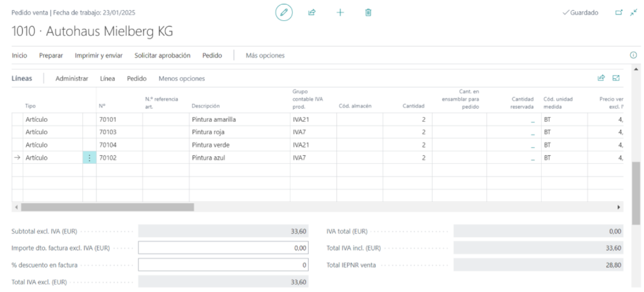This screenshot has height=292, width=644.
Task: Click the trash delete icon
Action: [369, 13]
